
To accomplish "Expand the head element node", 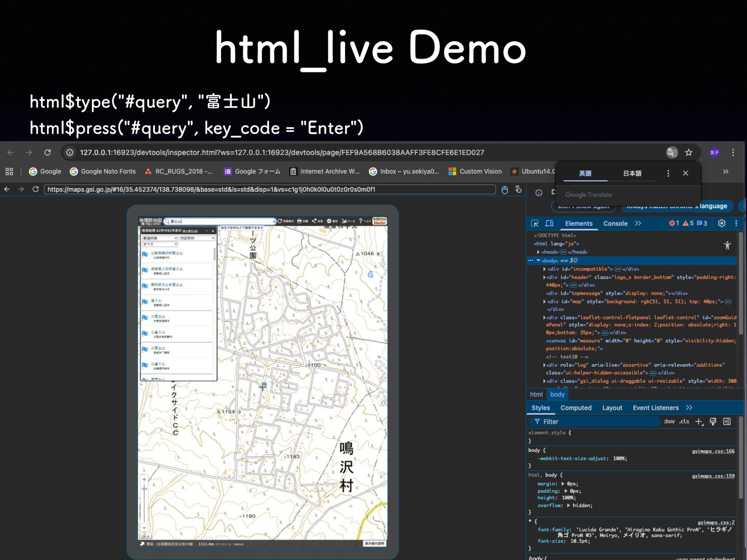I will 538,252.
